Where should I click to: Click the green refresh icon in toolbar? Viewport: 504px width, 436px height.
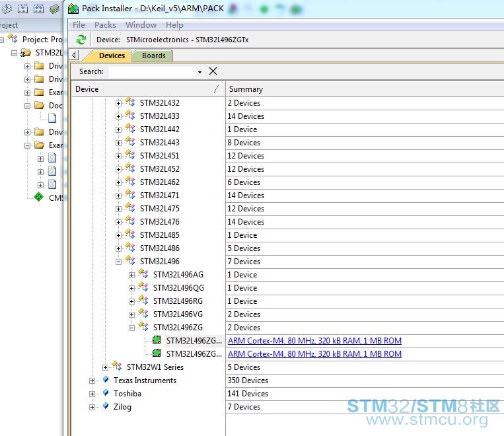(81, 40)
